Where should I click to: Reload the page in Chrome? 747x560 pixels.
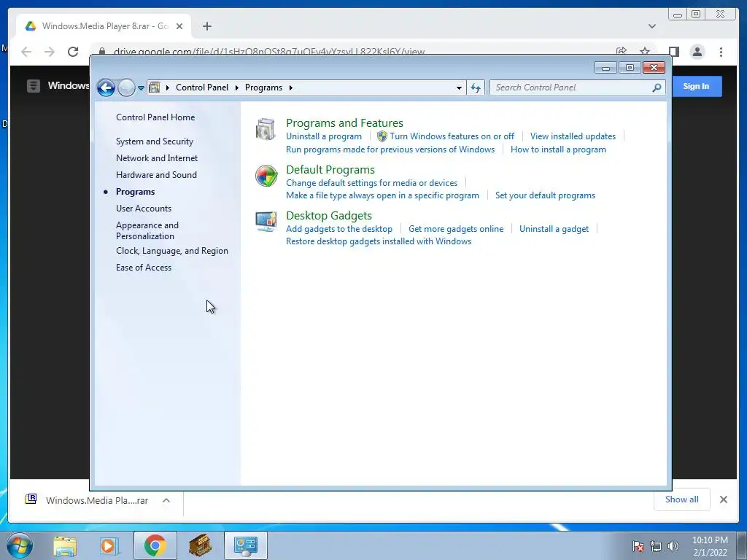[73, 52]
